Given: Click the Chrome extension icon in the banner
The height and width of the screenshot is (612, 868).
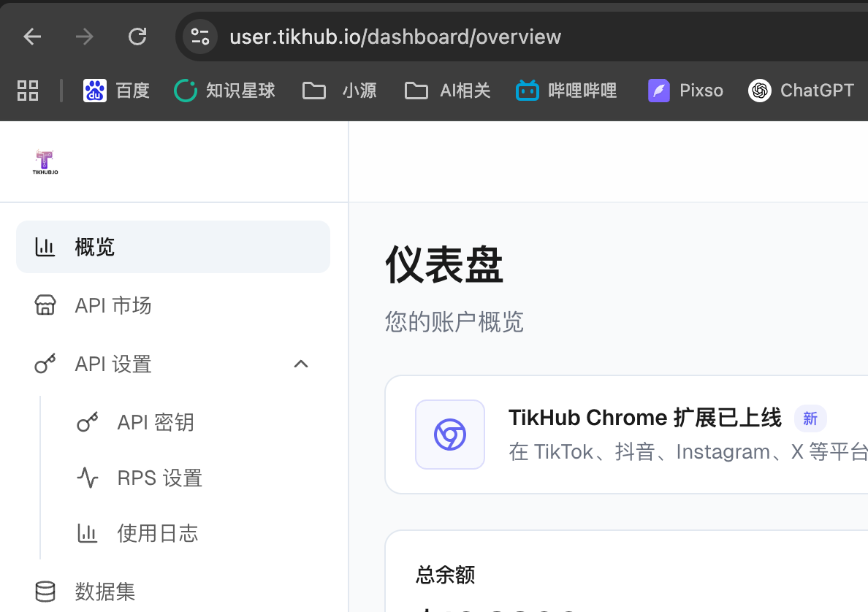Looking at the screenshot, I should click(x=450, y=435).
